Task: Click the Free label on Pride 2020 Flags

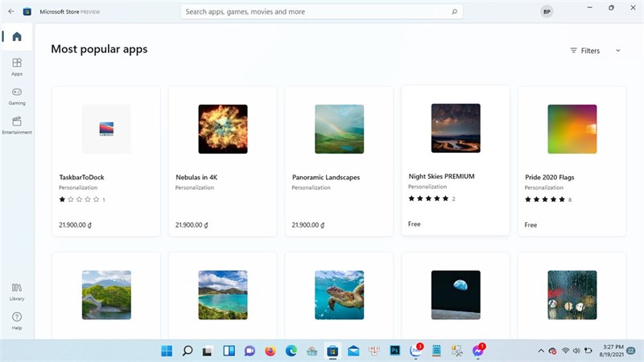Action: click(530, 225)
